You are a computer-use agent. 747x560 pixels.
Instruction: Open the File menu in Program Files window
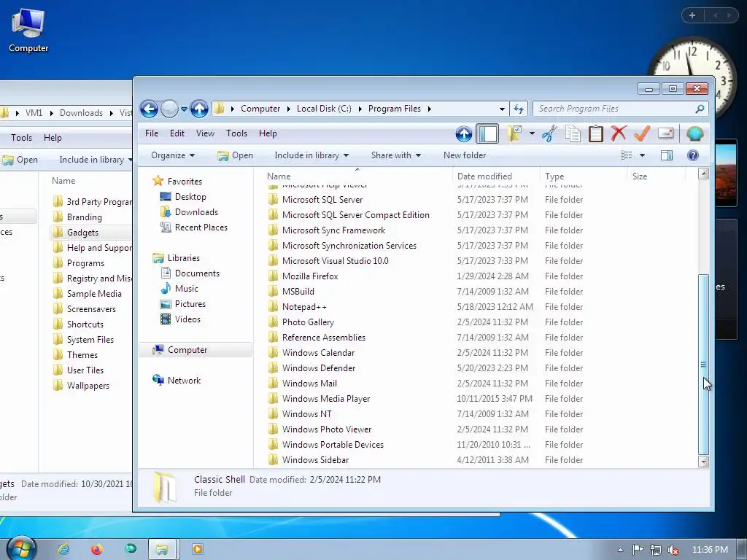[x=152, y=133]
